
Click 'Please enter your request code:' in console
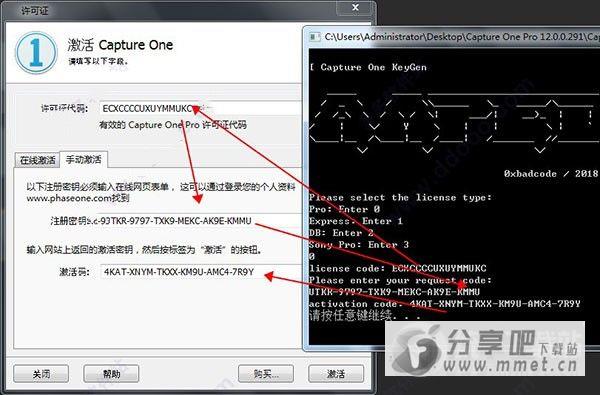click(400, 280)
